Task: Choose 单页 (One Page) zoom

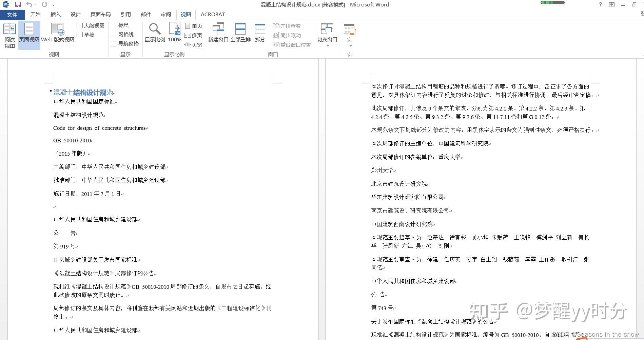Action: pos(193,26)
